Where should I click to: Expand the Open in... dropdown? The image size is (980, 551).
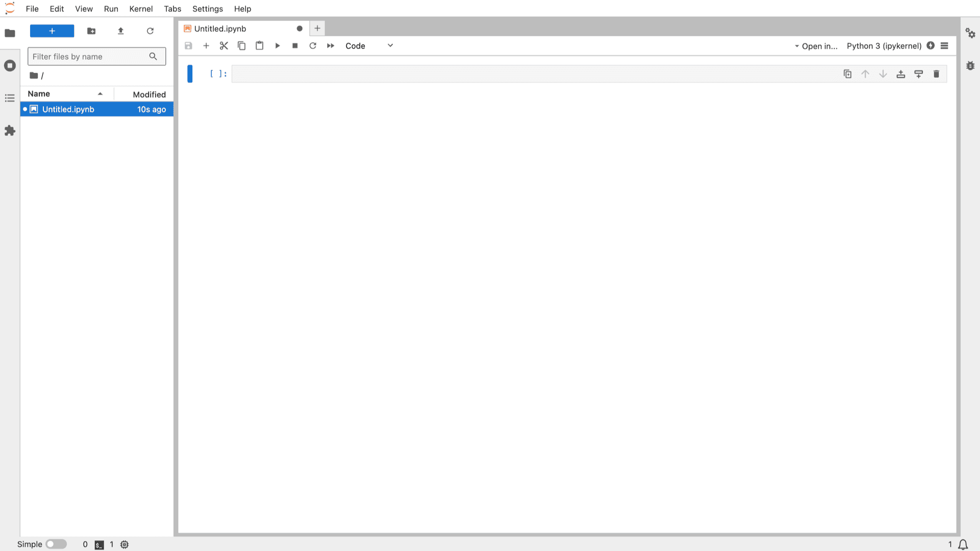(816, 46)
